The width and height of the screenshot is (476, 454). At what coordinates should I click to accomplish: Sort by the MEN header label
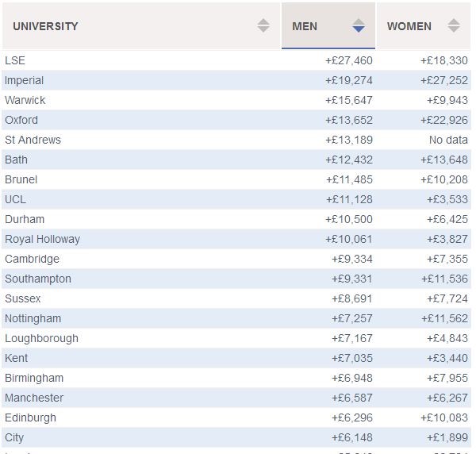[305, 26]
